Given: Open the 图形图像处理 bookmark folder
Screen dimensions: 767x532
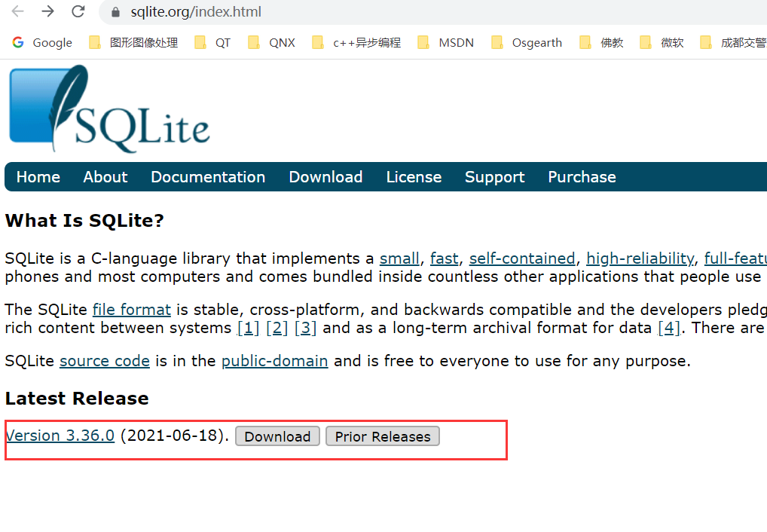Looking at the screenshot, I should [x=133, y=43].
